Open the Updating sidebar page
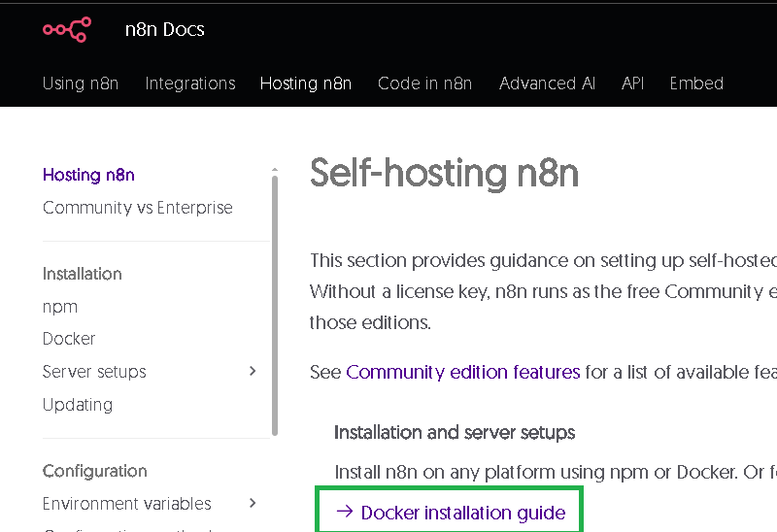The width and height of the screenshot is (777, 532). (78, 405)
